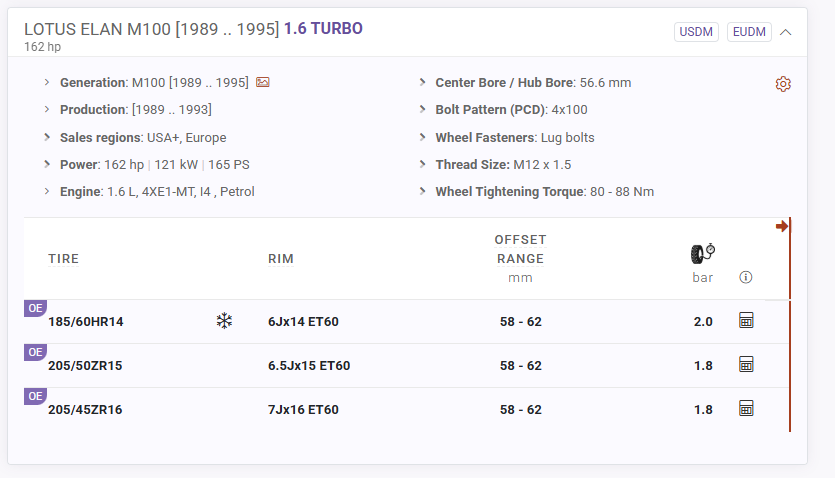
Task: Click the red arrow expand table icon
Action: point(781,226)
